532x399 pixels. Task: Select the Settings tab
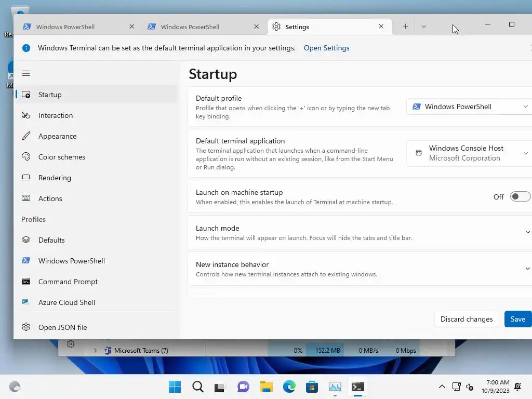[x=330, y=26]
